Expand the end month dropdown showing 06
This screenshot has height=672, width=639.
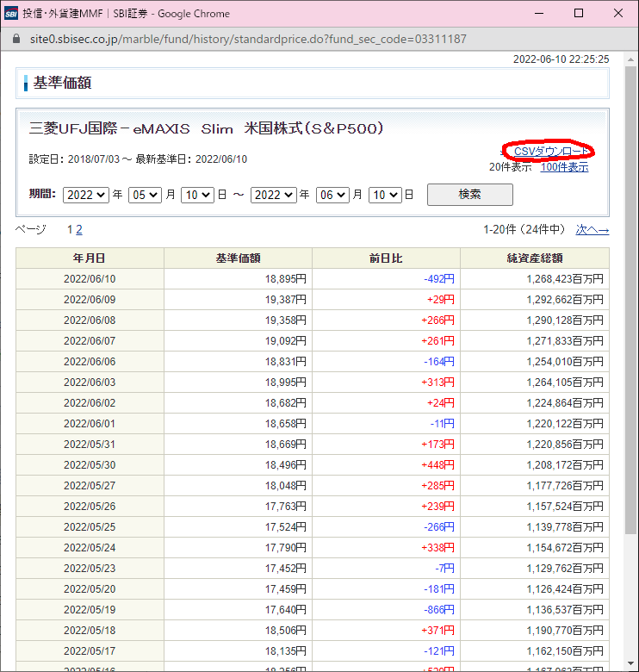pos(332,195)
